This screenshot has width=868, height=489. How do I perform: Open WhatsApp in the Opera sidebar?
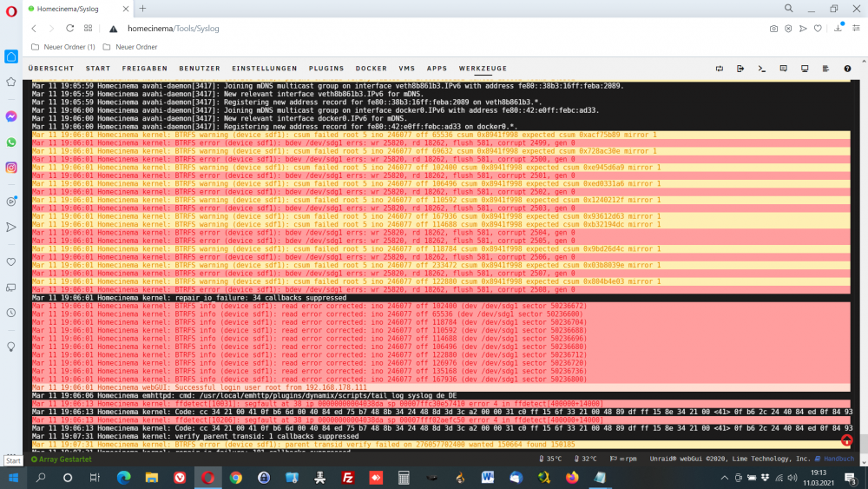pyautogui.click(x=11, y=142)
